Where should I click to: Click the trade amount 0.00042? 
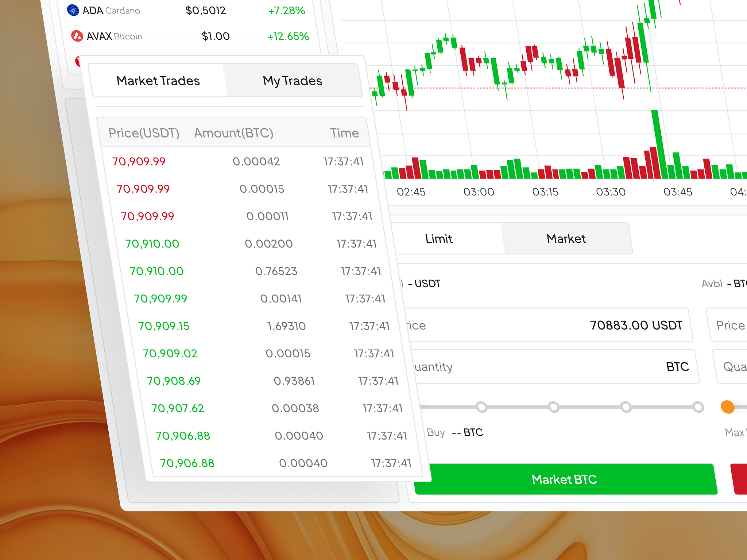pos(256,162)
